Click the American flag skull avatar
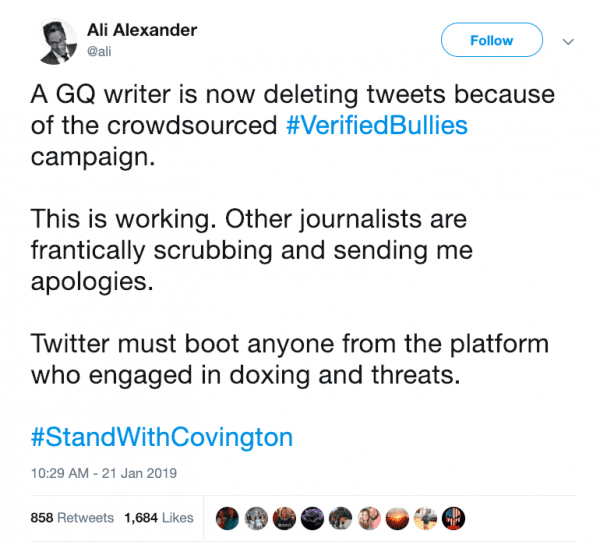Image resolution: width=600 pixels, height=545 pixels. point(454,520)
